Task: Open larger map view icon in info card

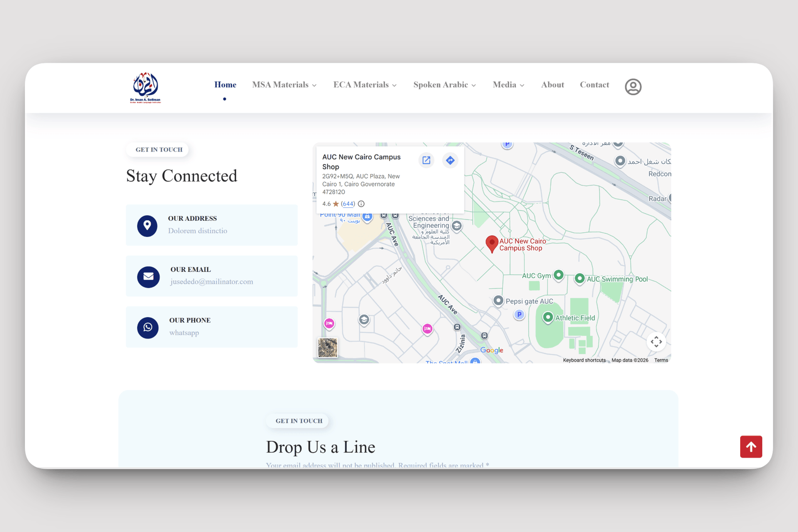Action: point(426,160)
